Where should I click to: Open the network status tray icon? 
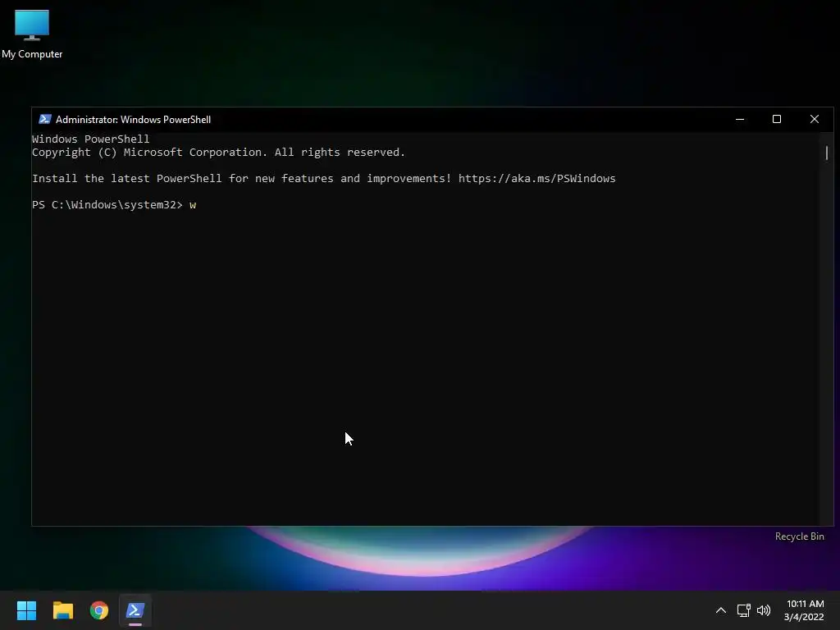point(743,610)
